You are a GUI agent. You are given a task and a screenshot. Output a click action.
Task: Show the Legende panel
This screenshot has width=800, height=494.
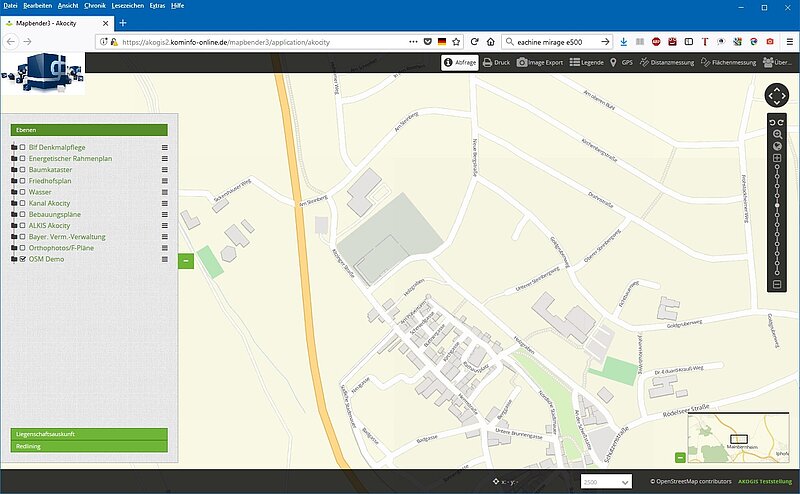587,62
